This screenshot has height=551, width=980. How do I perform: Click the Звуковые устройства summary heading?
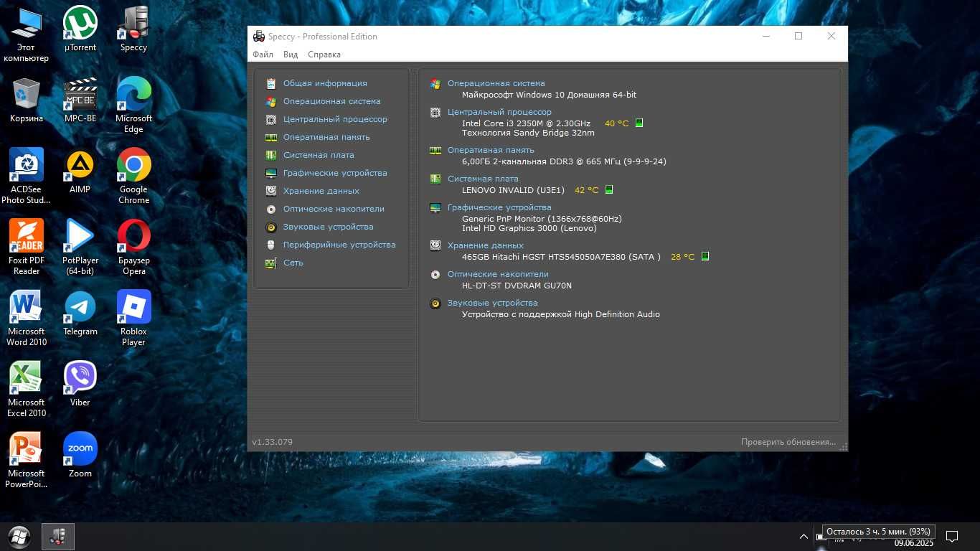pyautogui.click(x=492, y=303)
